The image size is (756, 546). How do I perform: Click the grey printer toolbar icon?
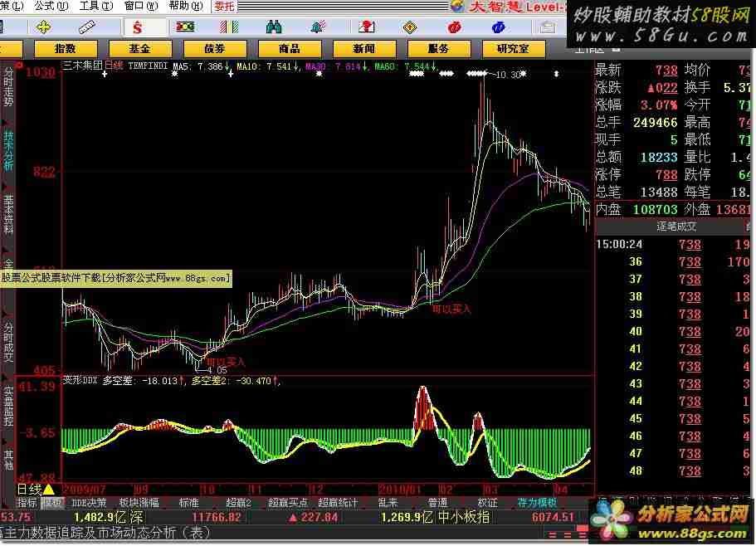pyautogui.click(x=547, y=27)
